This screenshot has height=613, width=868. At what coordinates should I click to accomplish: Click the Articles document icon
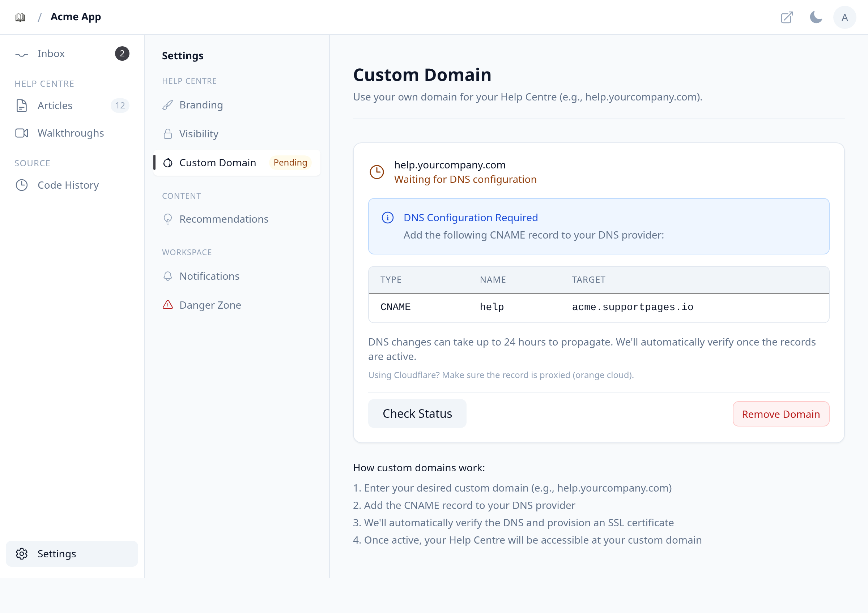coord(22,106)
